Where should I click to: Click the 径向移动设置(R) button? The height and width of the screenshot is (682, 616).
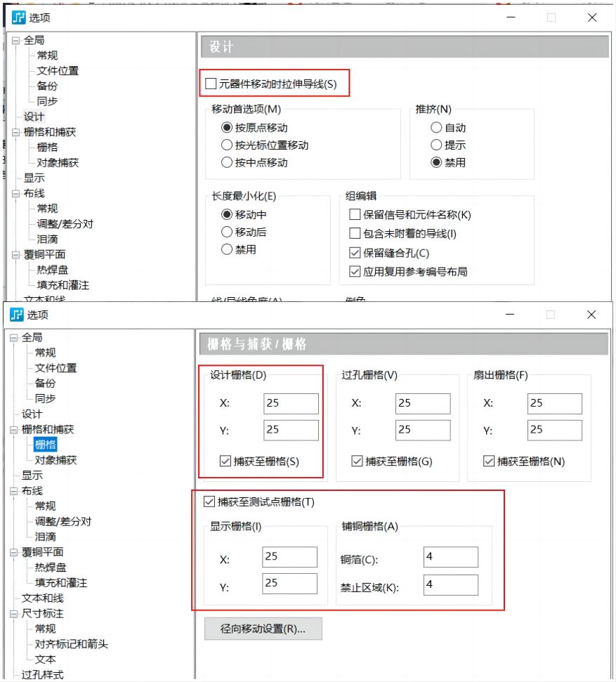tap(263, 629)
